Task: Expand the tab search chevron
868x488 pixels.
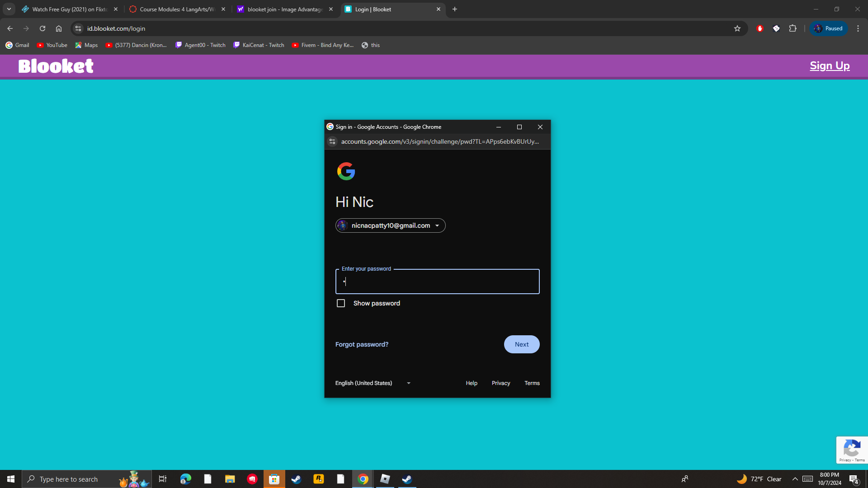Action: pyautogui.click(x=9, y=9)
